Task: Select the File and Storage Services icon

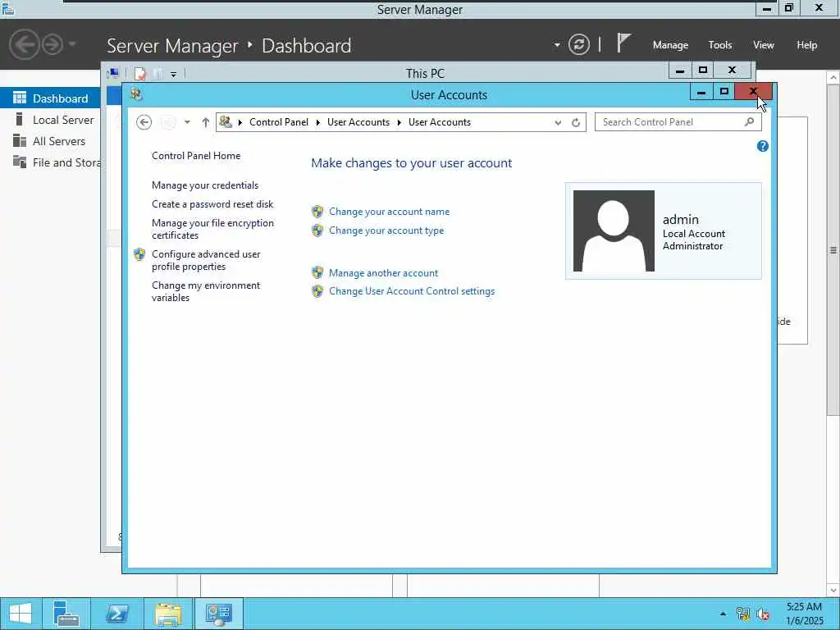Action: pos(20,162)
